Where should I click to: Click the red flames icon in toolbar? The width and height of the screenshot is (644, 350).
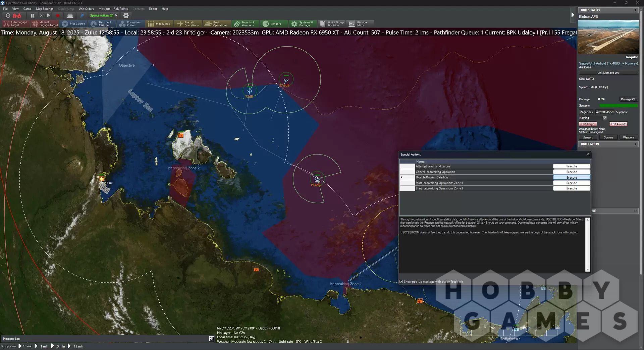17,15
